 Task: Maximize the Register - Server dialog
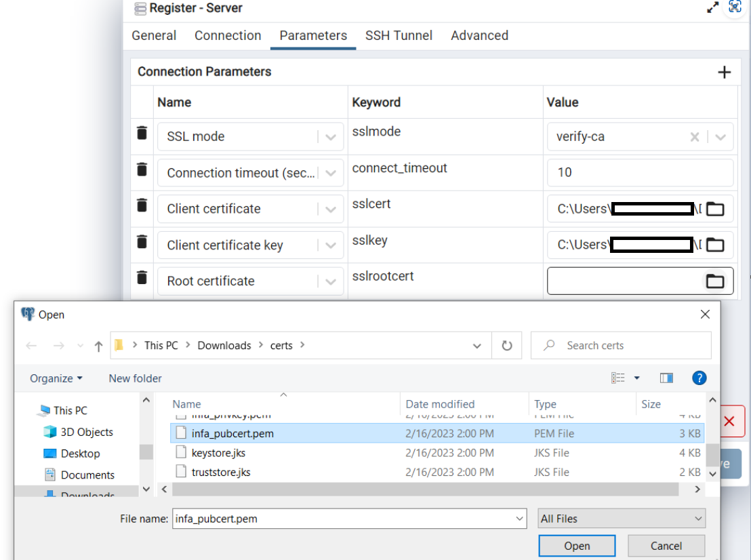coord(712,7)
